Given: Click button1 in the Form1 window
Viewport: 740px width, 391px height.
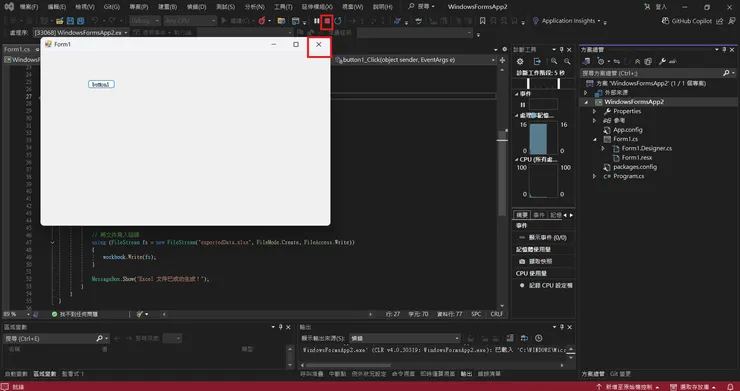Looking at the screenshot, I should click(x=101, y=84).
